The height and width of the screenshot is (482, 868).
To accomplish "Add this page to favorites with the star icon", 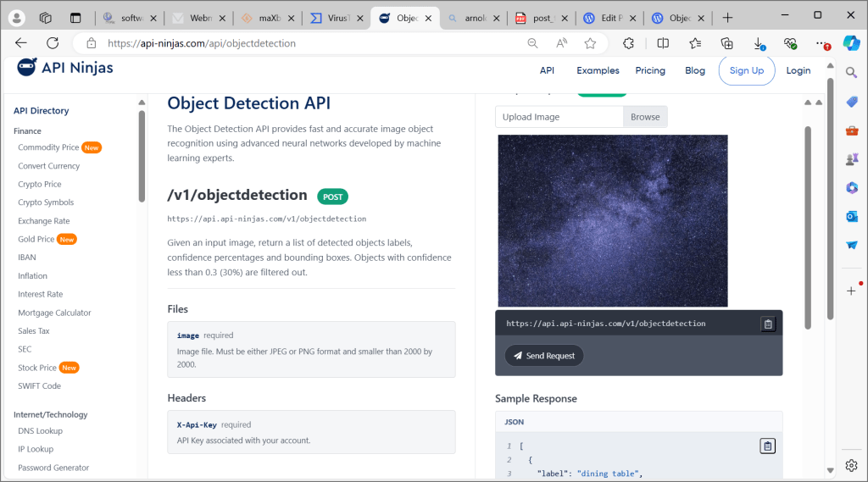I will click(x=590, y=43).
